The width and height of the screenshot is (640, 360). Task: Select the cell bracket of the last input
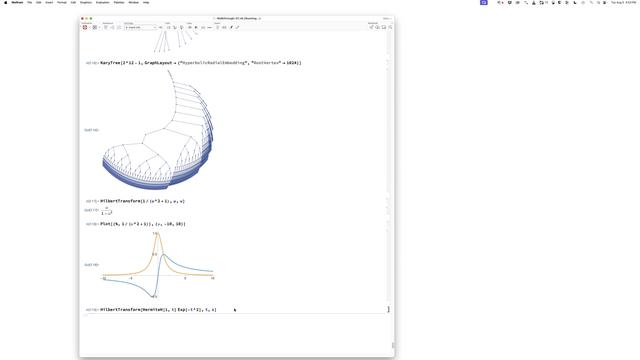tap(389, 310)
